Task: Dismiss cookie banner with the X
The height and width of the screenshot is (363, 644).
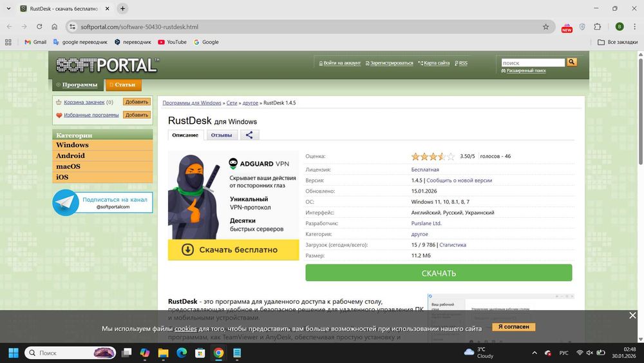Action: [x=632, y=315]
